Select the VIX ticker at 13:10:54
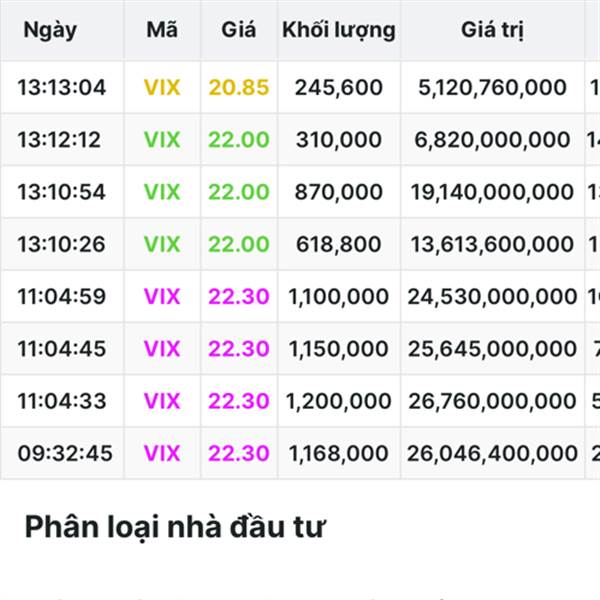 [162, 192]
